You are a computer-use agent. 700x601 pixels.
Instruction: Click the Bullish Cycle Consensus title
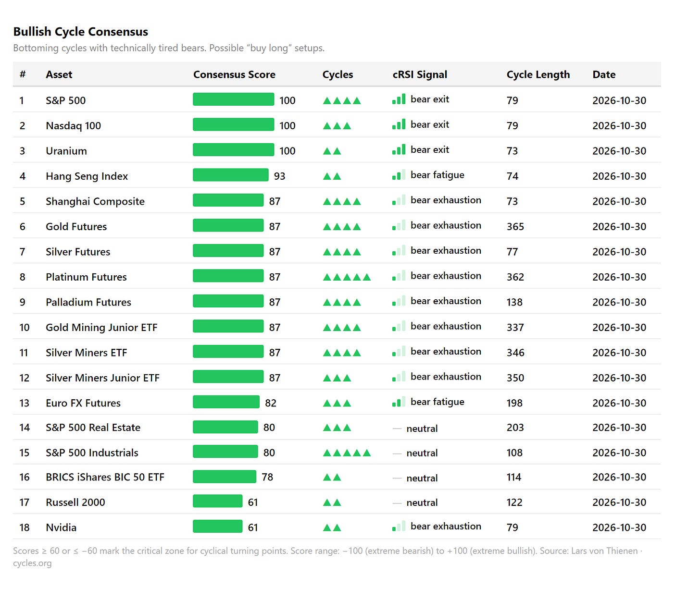click(x=81, y=32)
